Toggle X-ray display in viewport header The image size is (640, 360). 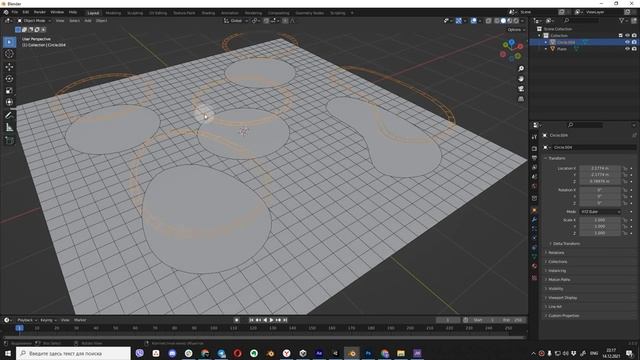point(488,20)
